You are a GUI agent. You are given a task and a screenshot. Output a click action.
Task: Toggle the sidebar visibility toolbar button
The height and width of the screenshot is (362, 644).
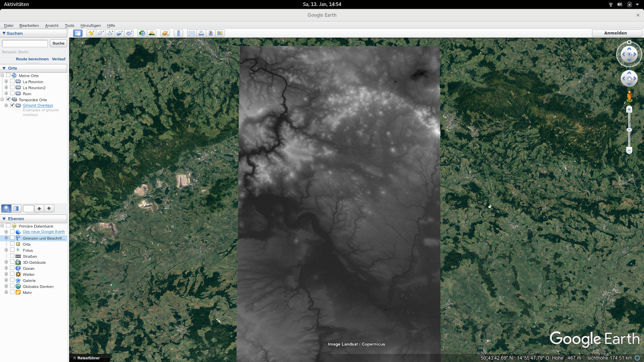click(78, 33)
